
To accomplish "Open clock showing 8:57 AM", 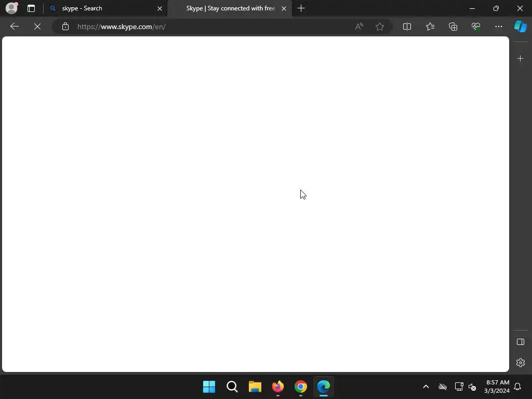I will tap(497, 387).
